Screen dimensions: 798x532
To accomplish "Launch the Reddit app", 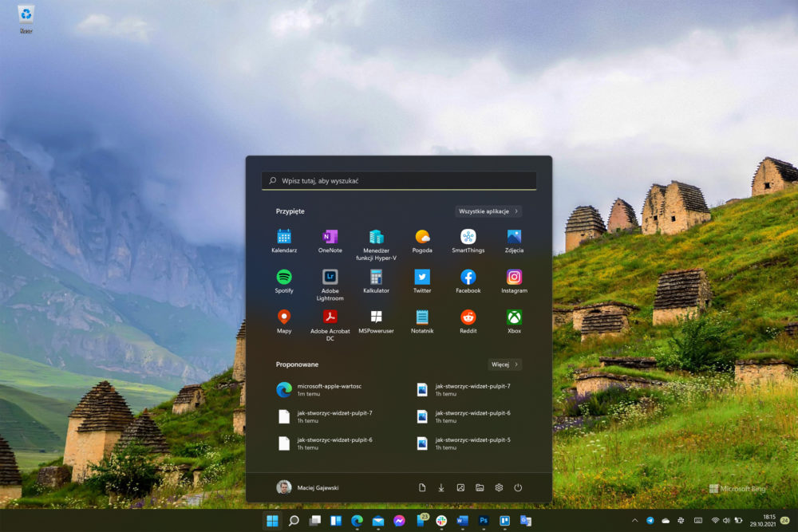I will click(x=468, y=321).
